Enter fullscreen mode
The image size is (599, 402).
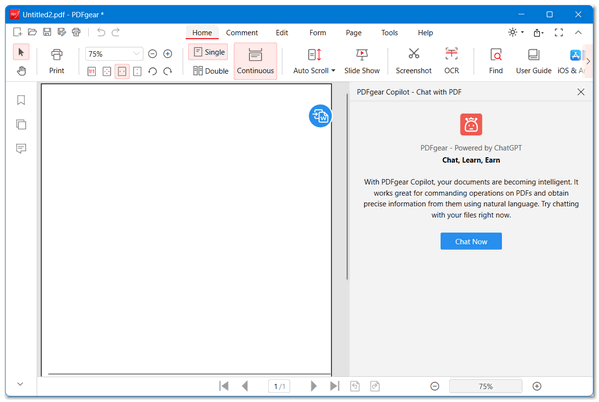[x=559, y=32]
